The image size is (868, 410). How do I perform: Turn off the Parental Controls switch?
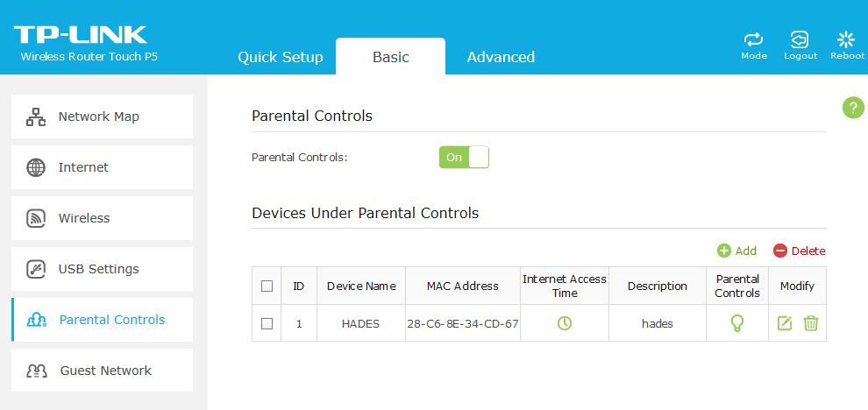pos(464,157)
